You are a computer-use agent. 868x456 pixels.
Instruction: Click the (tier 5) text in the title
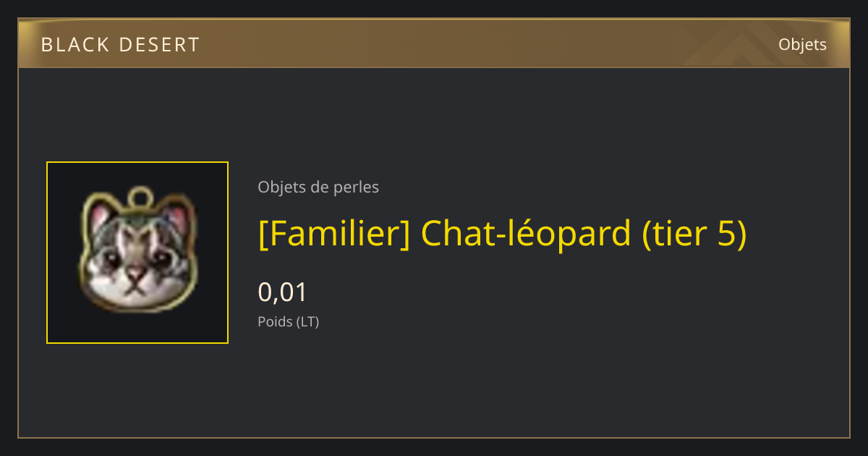tap(694, 234)
